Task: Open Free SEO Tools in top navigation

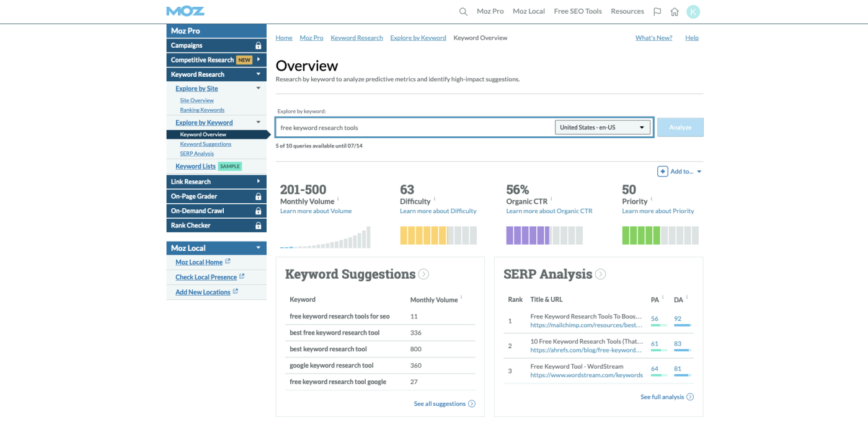Action: (x=578, y=12)
